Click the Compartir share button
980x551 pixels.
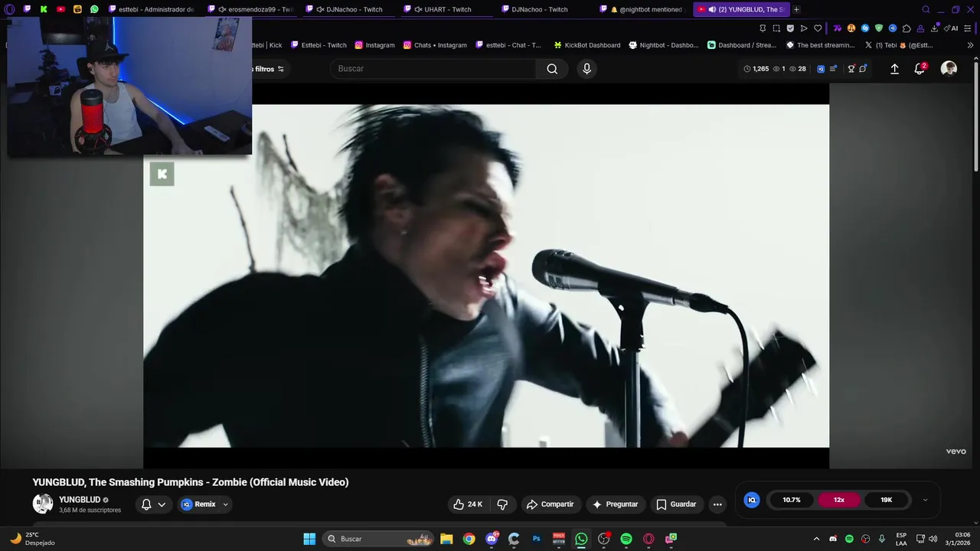pyautogui.click(x=550, y=504)
